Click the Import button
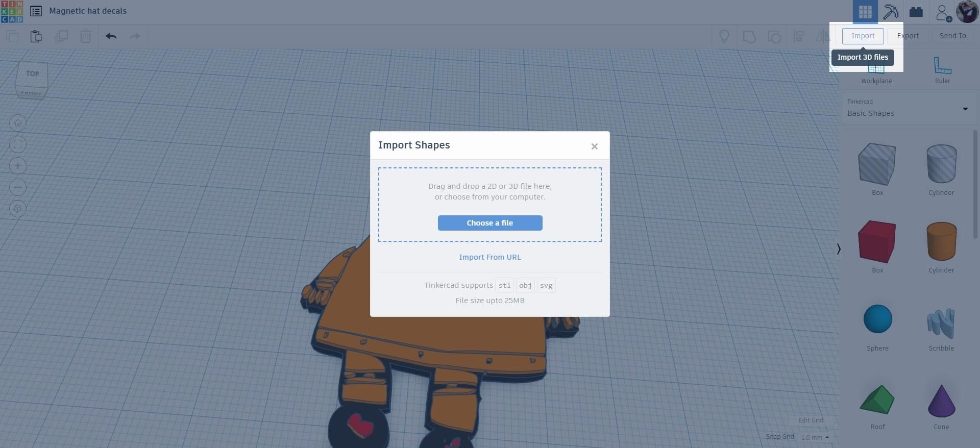The height and width of the screenshot is (448, 980). click(863, 36)
